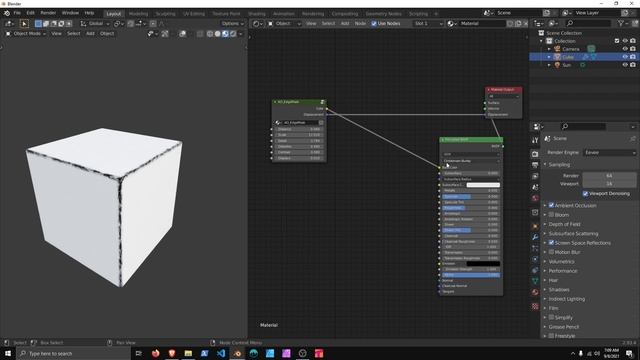Image resolution: width=640 pixels, height=360 pixels.
Task: Open the Render Engine dropdown
Action: coord(610,153)
